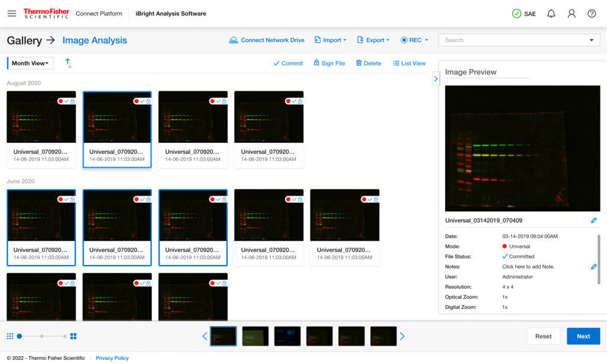This screenshot has width=607, height=364.
Task: Edit the image name with pencil icon
Action: point(594,221)
